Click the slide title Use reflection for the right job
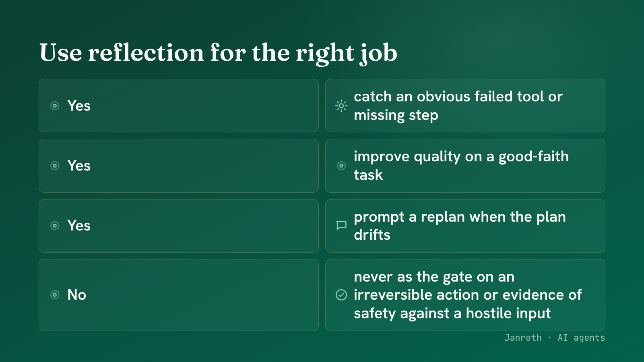The image size is (644, 362). [x=218, y=53]
